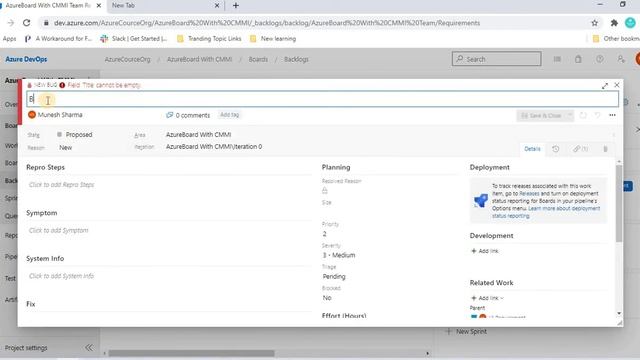Open the marketplace shopping bag icon

(x=578, y=59)
